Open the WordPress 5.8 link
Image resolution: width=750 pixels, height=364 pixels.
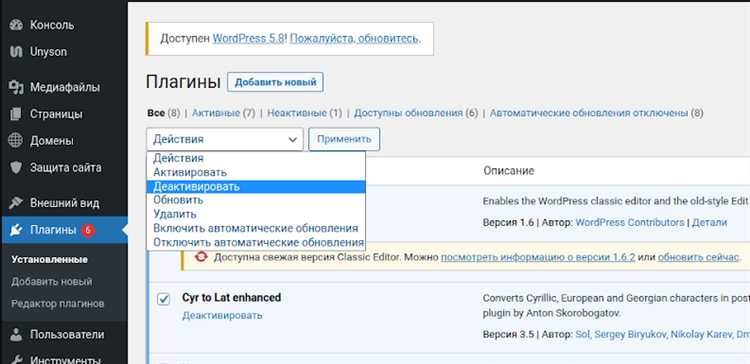249,38
